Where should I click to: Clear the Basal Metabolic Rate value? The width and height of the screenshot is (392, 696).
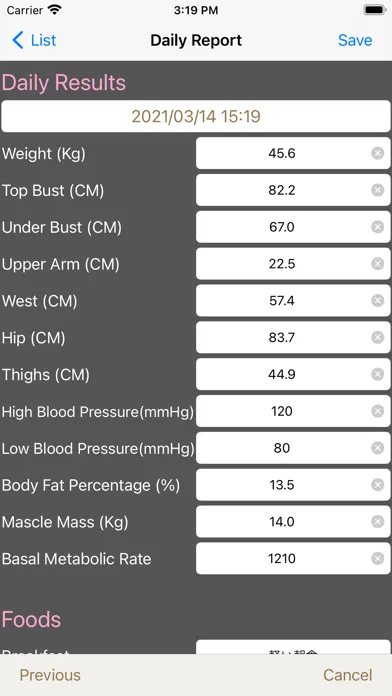pyautogui.click(x=377, y=559)
